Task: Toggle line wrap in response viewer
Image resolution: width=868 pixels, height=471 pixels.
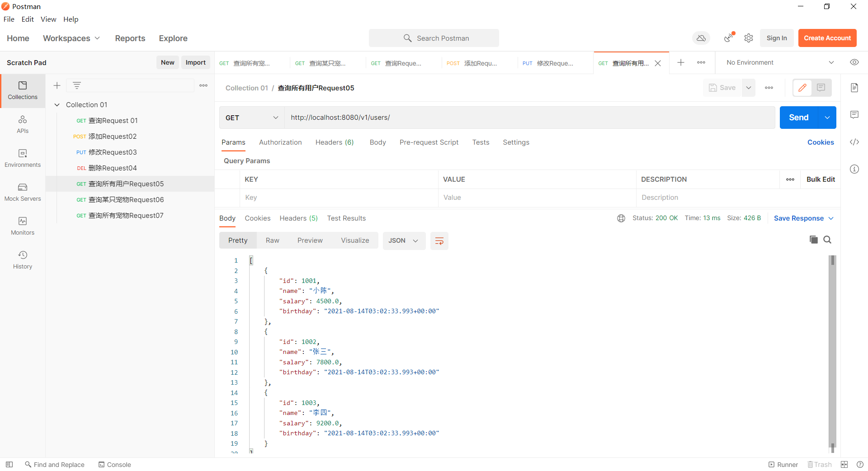Action: (x=439, y=241)
